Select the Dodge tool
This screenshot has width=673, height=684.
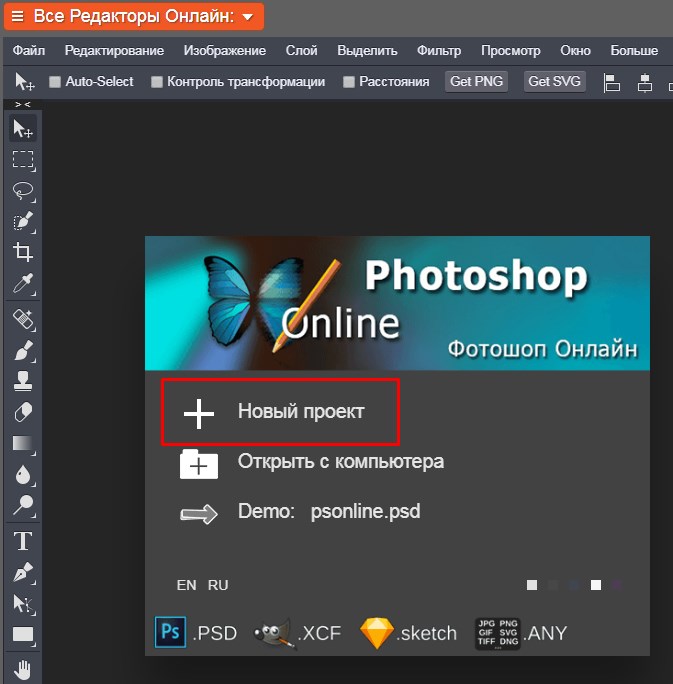[x=23, y=505]
